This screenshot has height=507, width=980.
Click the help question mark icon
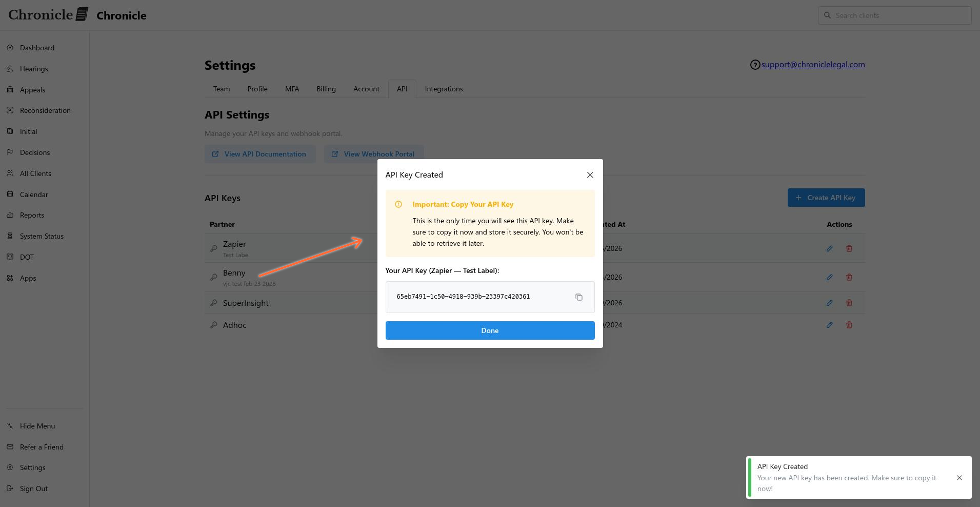point(755,65)
